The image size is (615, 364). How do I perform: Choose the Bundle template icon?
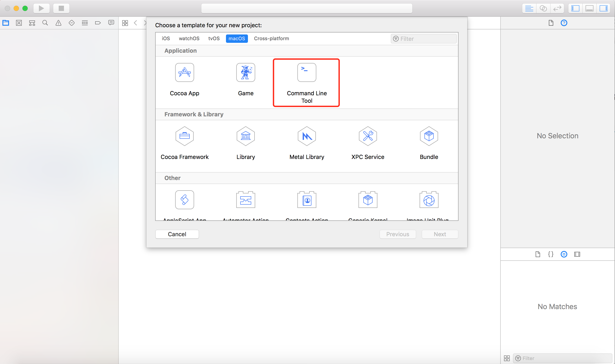(x=429, y=136)
